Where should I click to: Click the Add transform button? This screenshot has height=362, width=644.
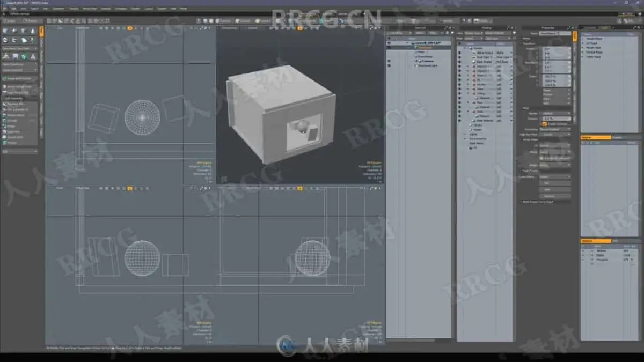557,103
